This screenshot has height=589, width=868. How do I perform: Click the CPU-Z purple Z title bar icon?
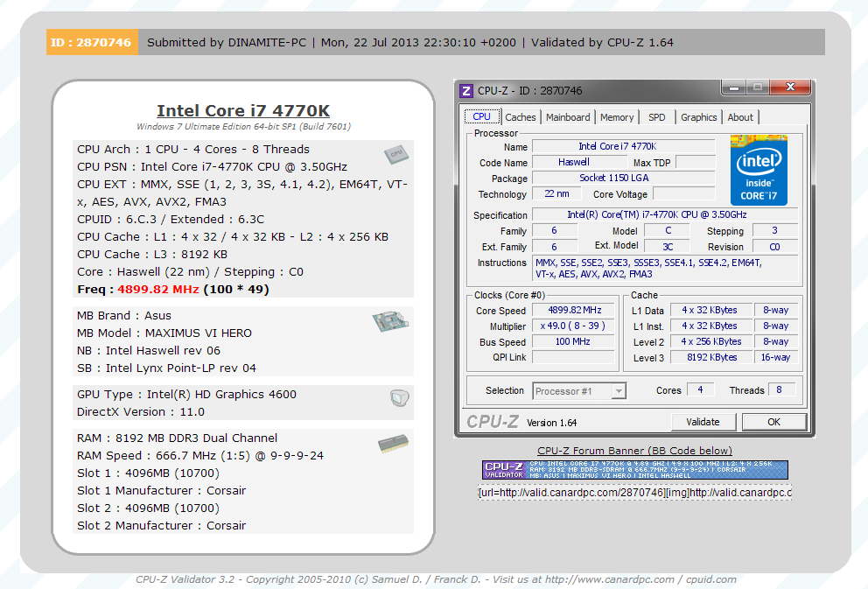click(466, 91)
